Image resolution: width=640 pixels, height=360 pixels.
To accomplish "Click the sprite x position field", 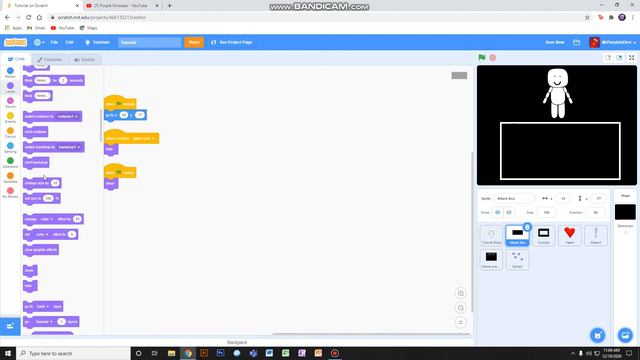I will pos(563,198).
